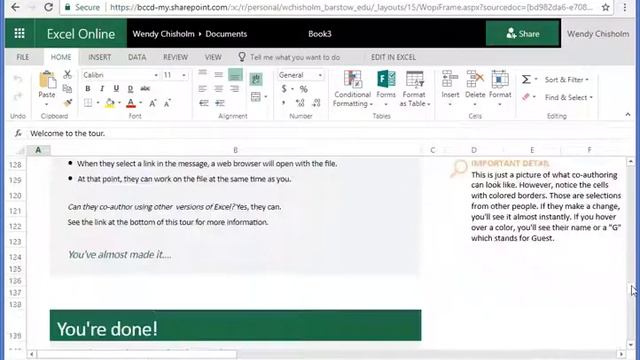Apply the dollar currency format
Viewport: 640px width, 360px height.
[284, 89]
